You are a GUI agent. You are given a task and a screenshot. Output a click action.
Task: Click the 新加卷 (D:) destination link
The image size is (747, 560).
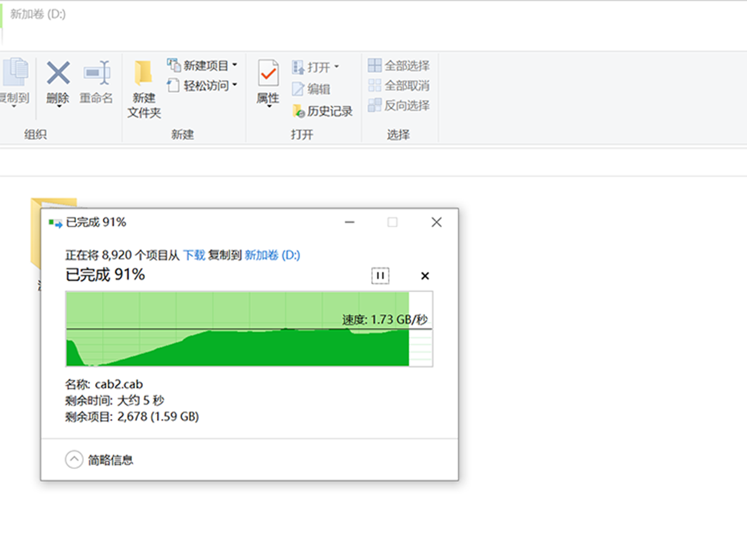[272, 255]
